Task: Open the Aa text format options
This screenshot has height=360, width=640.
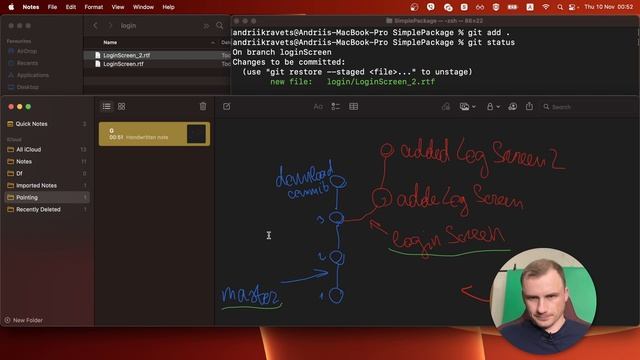Action: [x=318, y=107]
